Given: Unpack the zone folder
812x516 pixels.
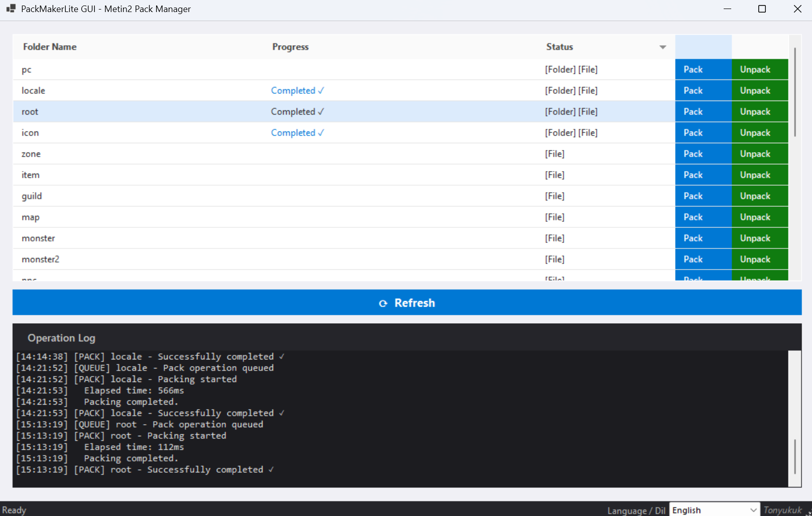Looking at the screenshot, I should point(760,154).
